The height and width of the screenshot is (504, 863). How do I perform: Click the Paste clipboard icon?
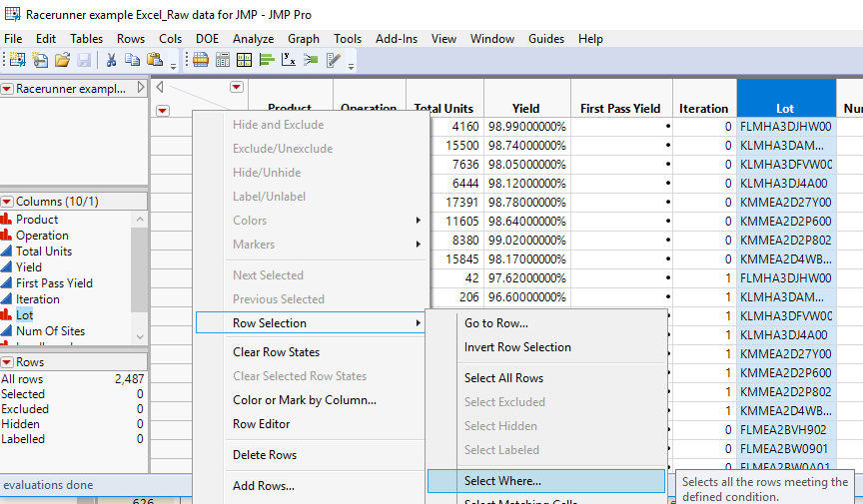pos(155,60)
